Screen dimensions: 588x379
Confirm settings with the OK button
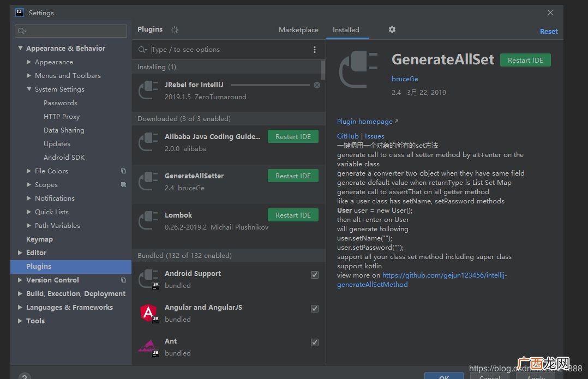click(x=444, y=376)
